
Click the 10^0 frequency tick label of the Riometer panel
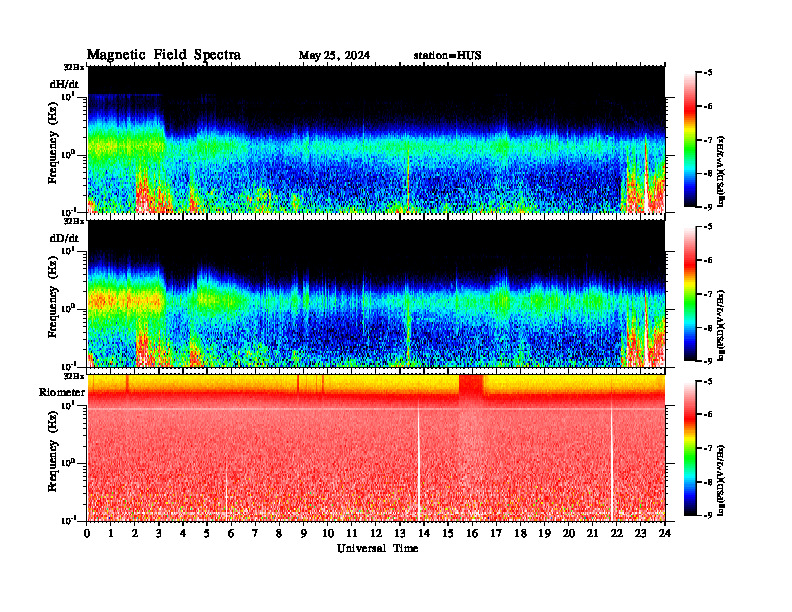[68, 463]
